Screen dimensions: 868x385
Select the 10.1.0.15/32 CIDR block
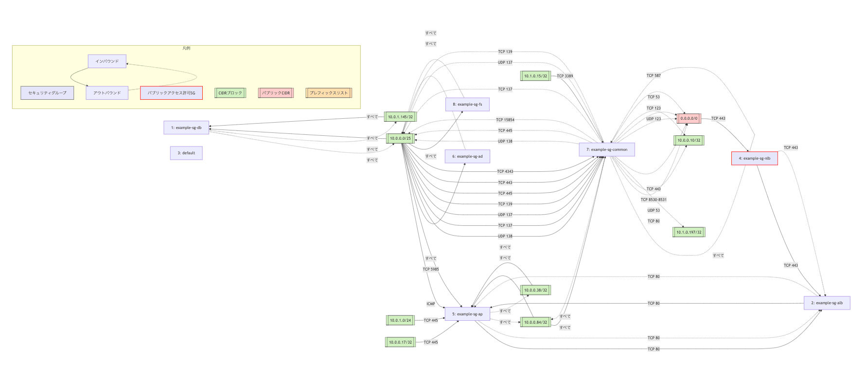tap(535, 76)
